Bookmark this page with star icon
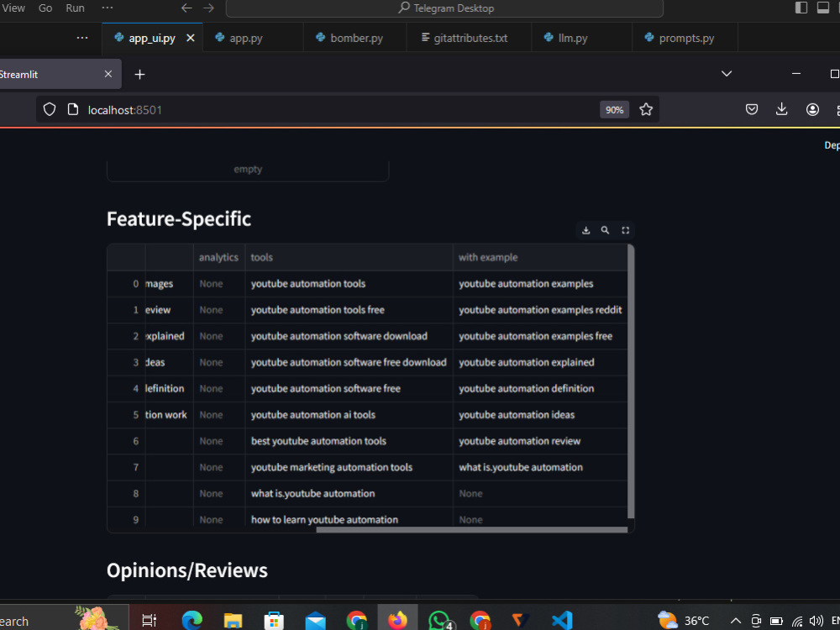This screenshot has width=840, height=630. point(646,110)
